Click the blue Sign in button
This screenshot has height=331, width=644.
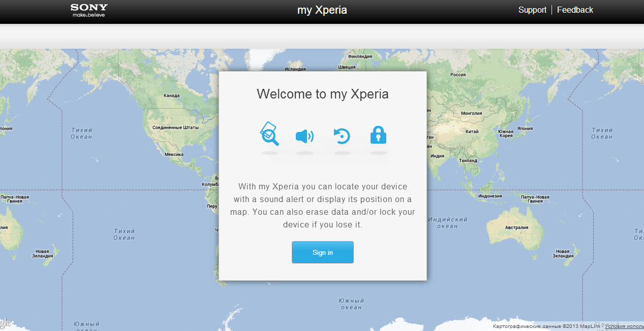(x=323, y=252)
